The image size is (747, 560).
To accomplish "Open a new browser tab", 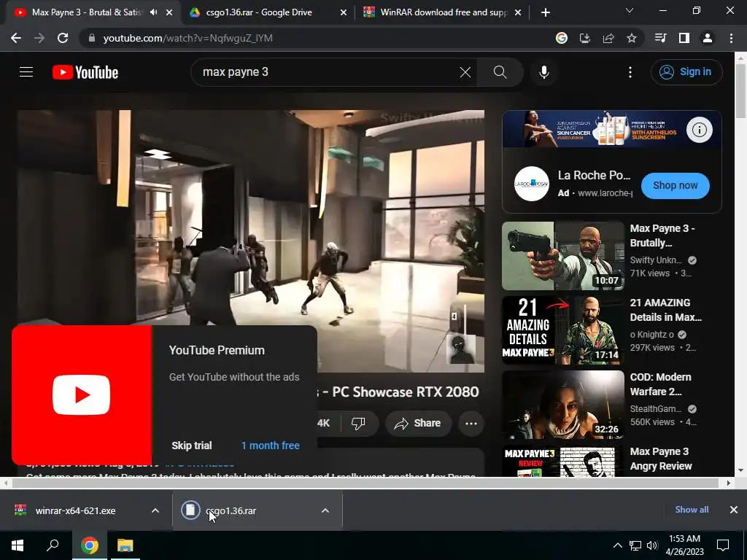I will point(546,13).
